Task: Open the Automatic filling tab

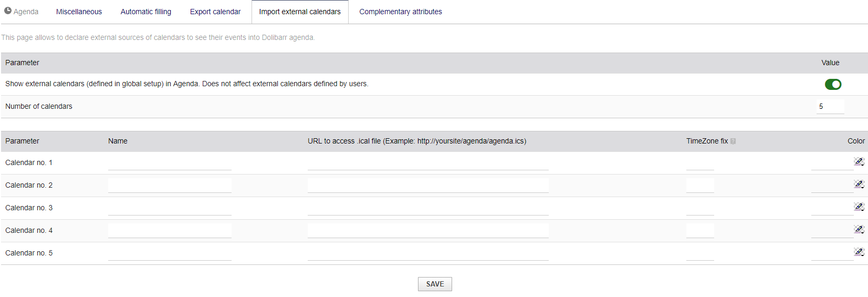Action: [x=145, y=12]
